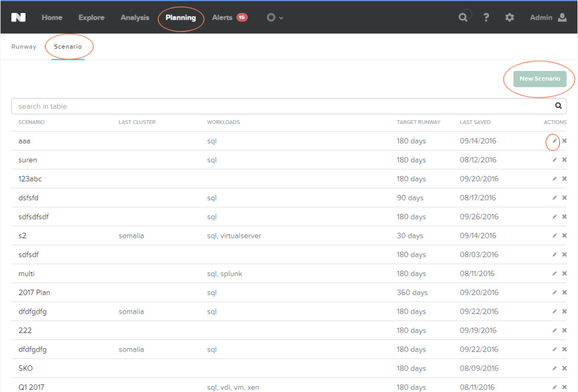
Task: Sort by LAST SAVED column header
Action: (475, 122)
